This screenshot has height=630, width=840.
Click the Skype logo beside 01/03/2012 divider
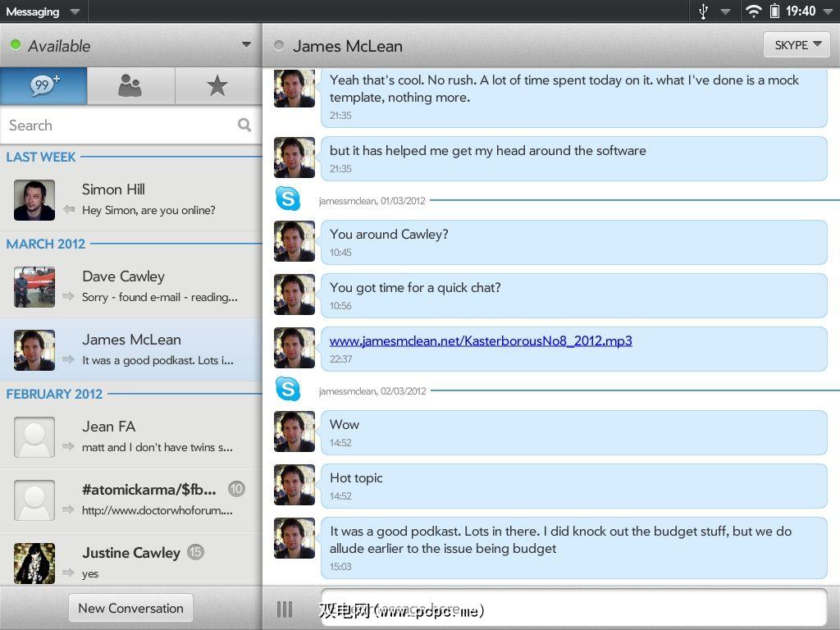(x=288, y=199)
